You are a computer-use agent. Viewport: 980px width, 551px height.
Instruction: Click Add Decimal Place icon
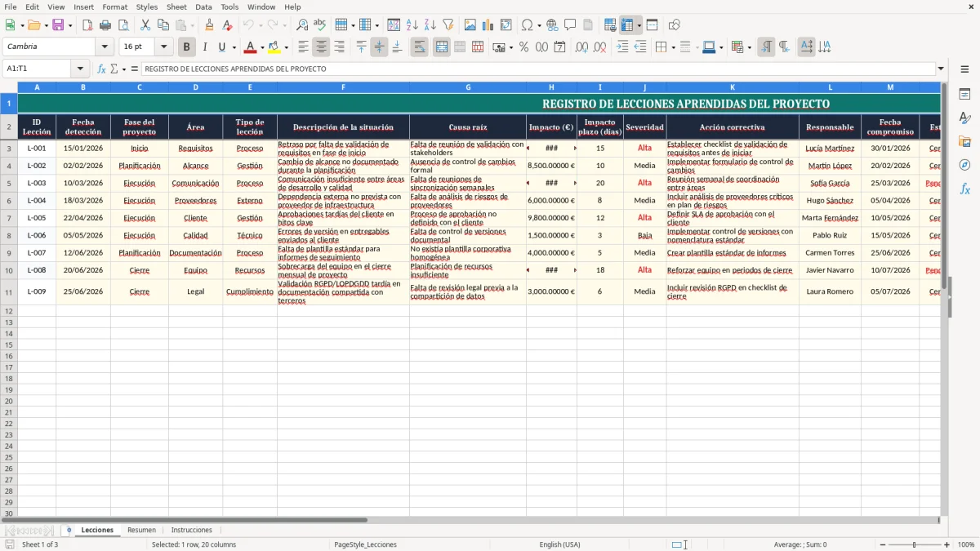coord(582,47)
